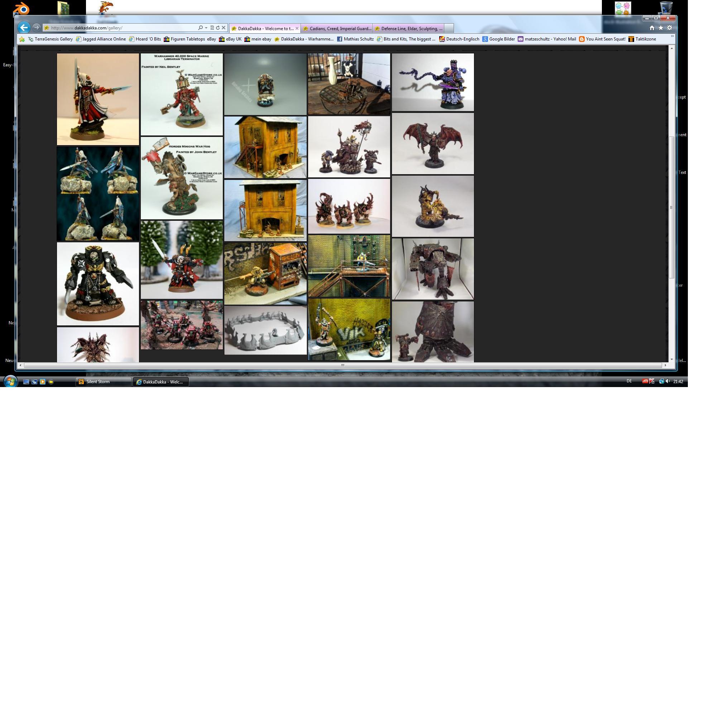728x701 pixels.
Task: Open the 'You Aint Seen Squat!' bookmark
Action: [x=602, y=39]
